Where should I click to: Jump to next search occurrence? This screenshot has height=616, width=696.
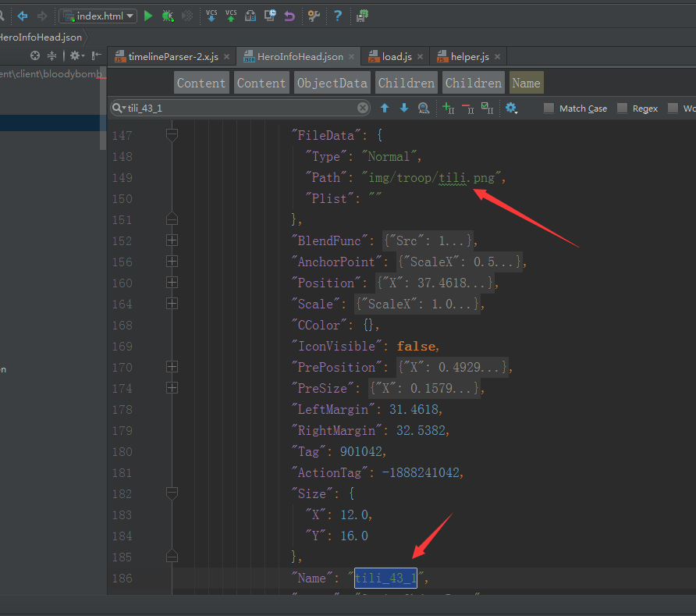pos(403,109)
